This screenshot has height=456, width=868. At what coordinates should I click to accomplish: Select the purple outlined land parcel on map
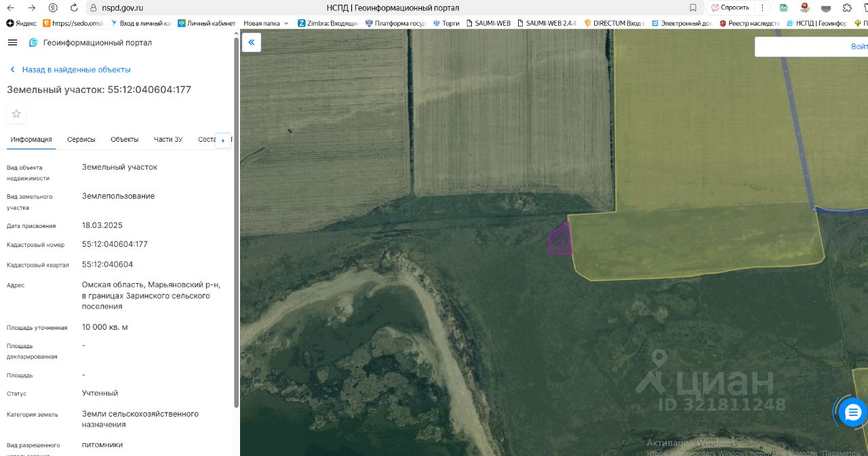(x=559, y=239)
